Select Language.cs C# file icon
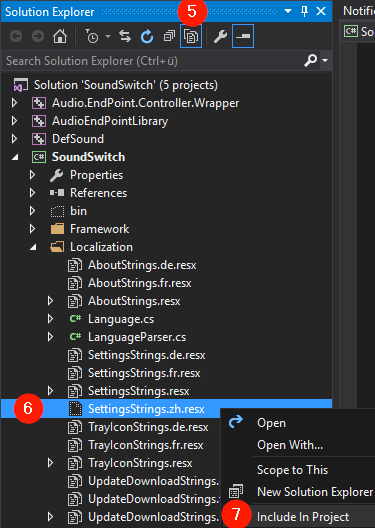The height and width of the screenshot is (528, 375). (x=75, y=319)
